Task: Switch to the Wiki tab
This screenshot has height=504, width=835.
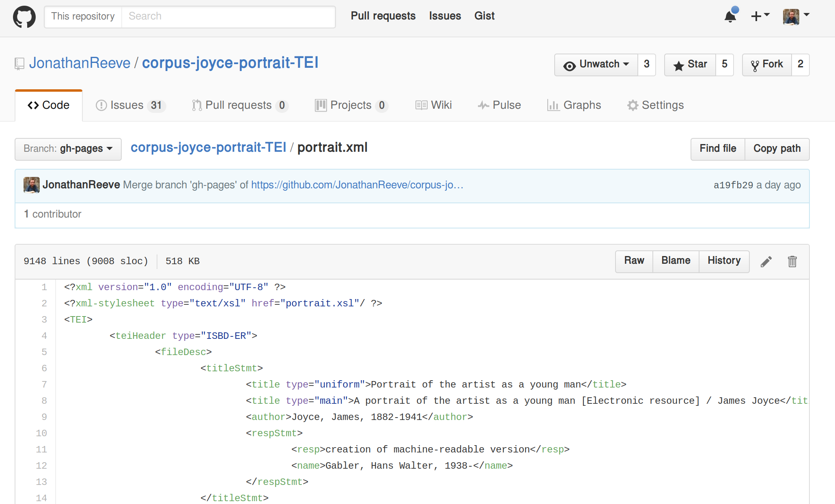Action: click(x=433, y=106)
